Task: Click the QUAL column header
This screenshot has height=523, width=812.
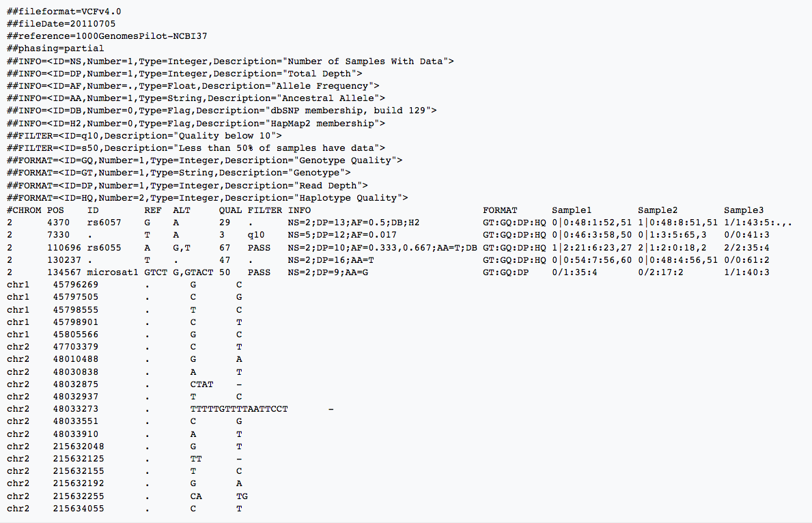Action: coord(230,210)
